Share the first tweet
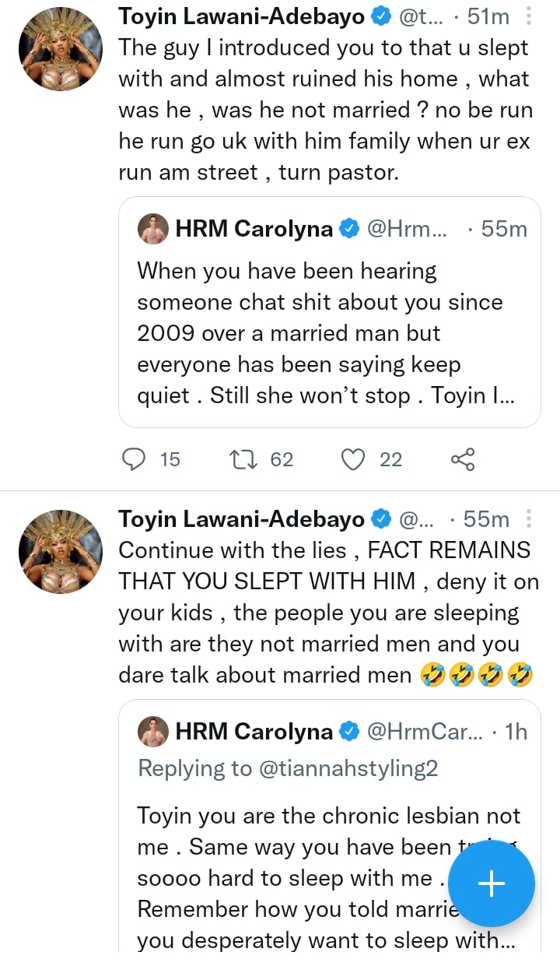The image size is (560, 959). click(463, 459)
